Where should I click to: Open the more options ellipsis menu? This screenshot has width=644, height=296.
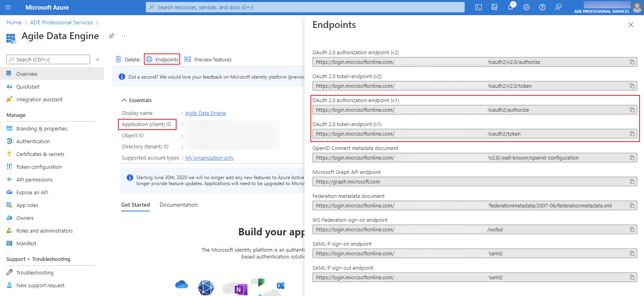(x=124, y=36)
